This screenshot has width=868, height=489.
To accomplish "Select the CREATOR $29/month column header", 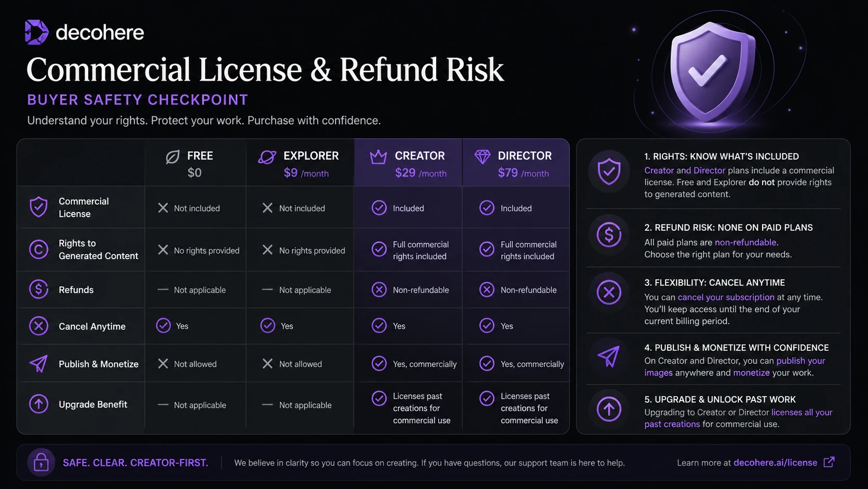I will pos(408,163).
